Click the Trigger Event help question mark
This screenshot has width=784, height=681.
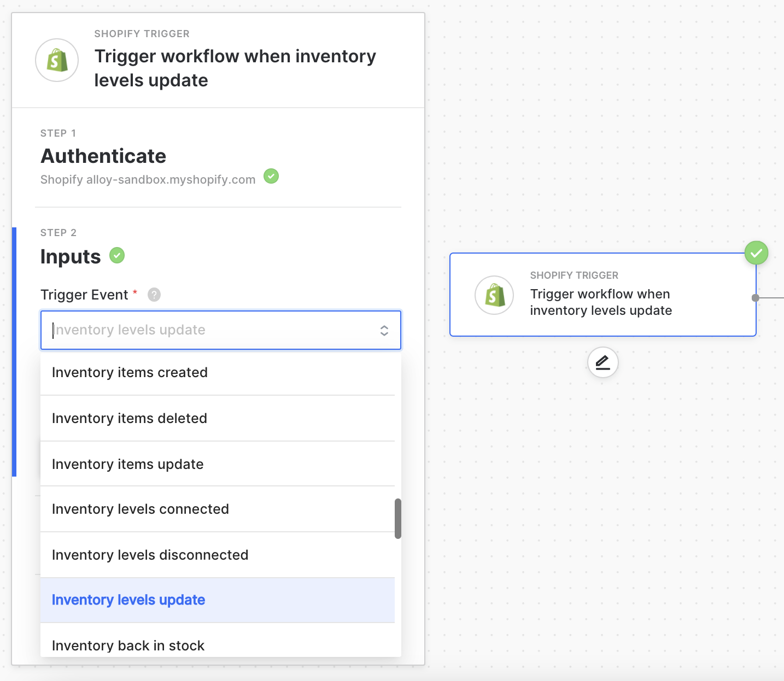point(154,295)
